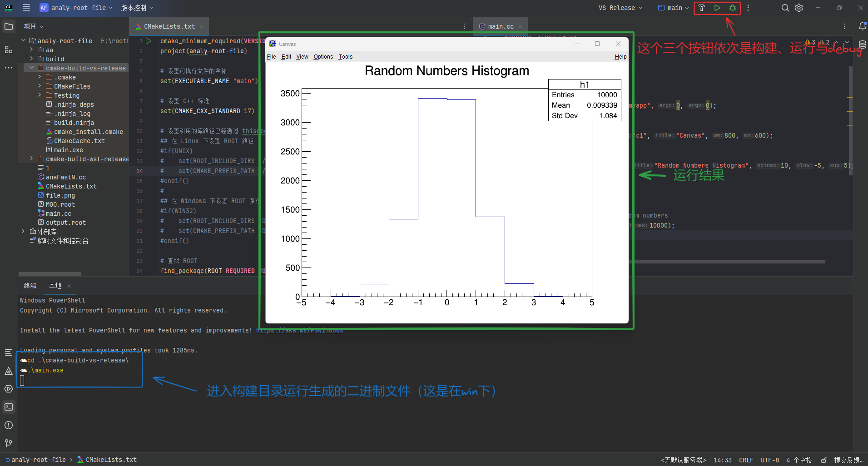Image resolution: width=868 pixels, height=466 pixels.
Task: Open the notifications bell icon
Action: (863, 26)
